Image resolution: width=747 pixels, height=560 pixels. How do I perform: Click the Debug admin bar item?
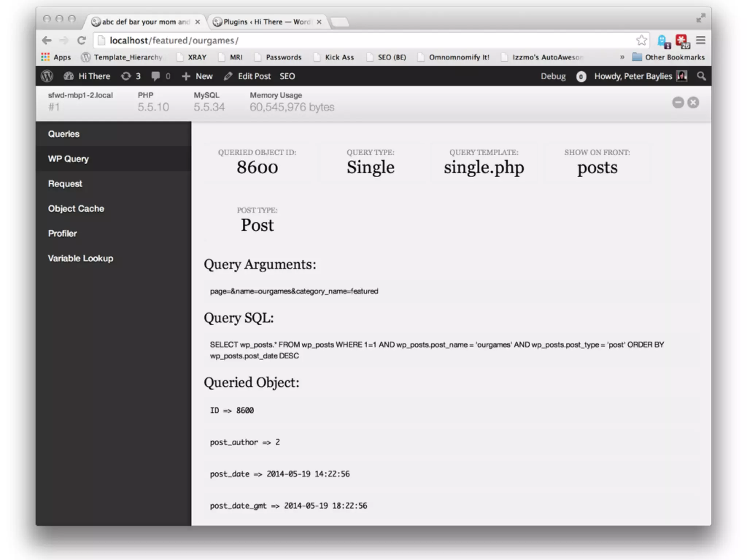click(x=553, y=76)
